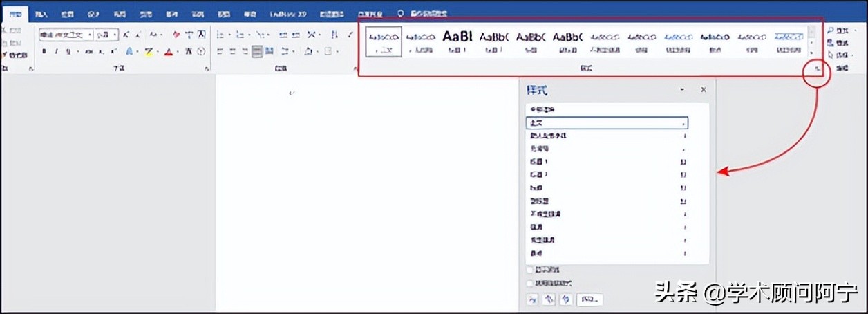Click the Replace button in the editing group
The width and height of the screenshot is (868, 314).
(838, 43)
